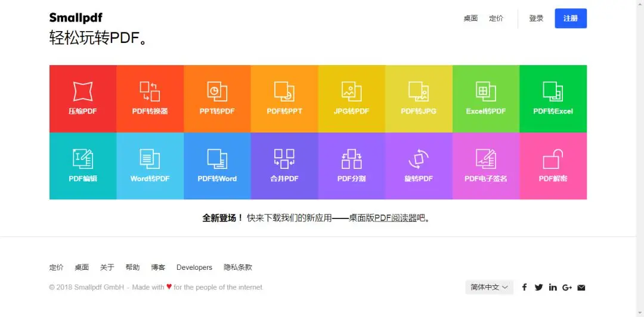Choose the 旋转PDF rotate tool icon
The image size is (644, 317).
point(419,159)
